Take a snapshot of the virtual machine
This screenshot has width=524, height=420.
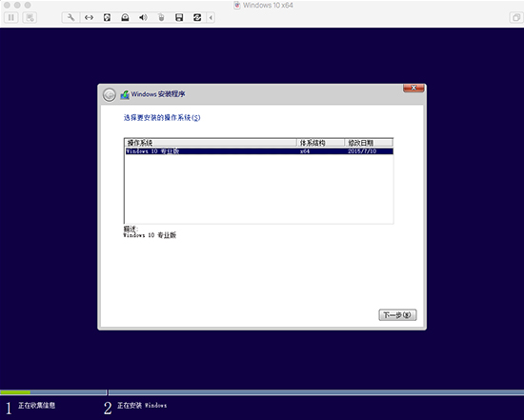click(x=30, y=17)
